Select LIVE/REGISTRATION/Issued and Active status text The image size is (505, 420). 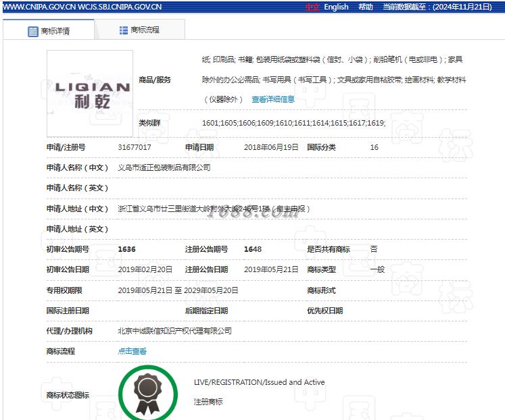[260, 382]
